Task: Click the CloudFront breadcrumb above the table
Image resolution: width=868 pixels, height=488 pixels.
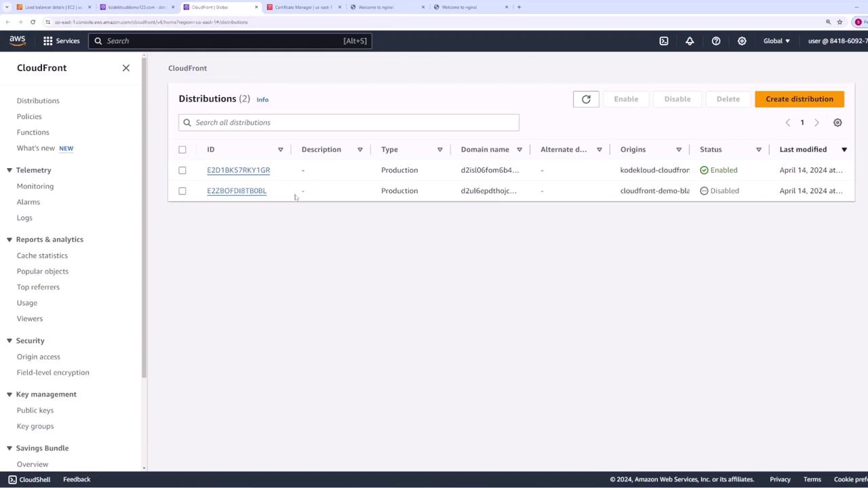Action: point(187,68)
